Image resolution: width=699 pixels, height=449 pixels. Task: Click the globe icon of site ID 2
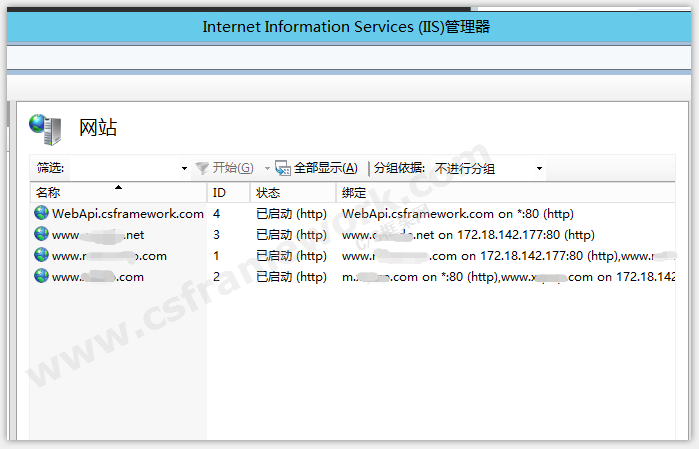coord(41,276)
